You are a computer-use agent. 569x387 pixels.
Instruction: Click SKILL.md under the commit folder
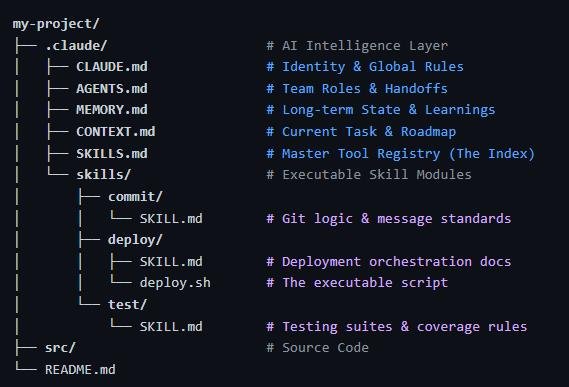click(x=171, y=219)
